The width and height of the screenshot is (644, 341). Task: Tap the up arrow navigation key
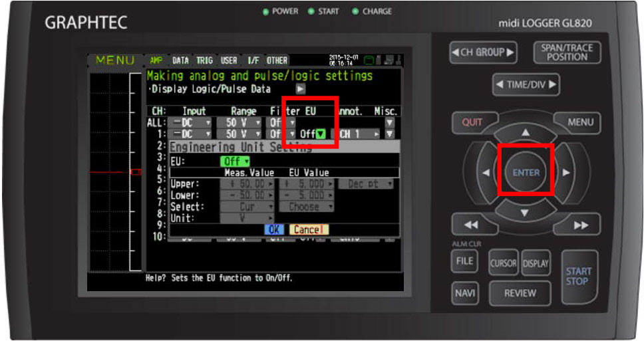pyautogui.click(x=526, y=132)
